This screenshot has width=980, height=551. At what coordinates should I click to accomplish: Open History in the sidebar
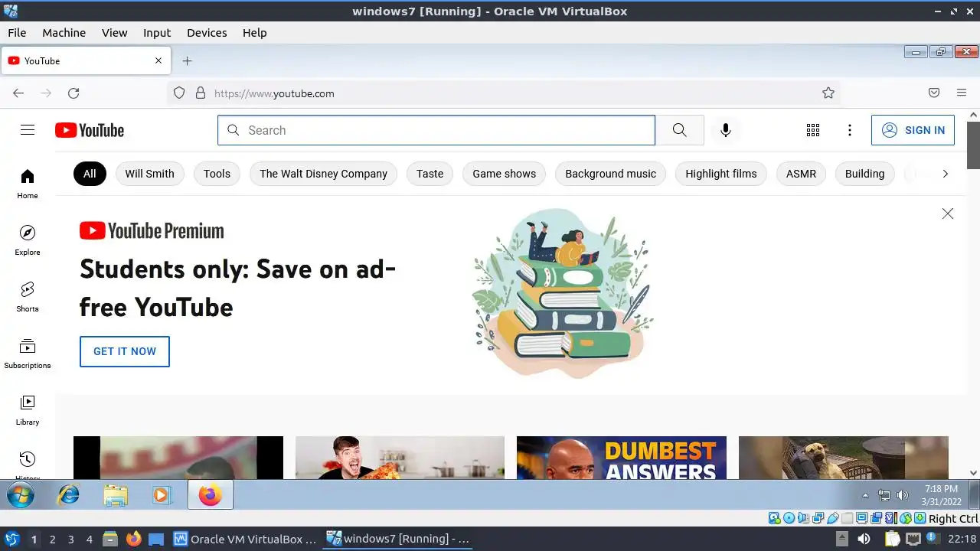coord(28,464)
